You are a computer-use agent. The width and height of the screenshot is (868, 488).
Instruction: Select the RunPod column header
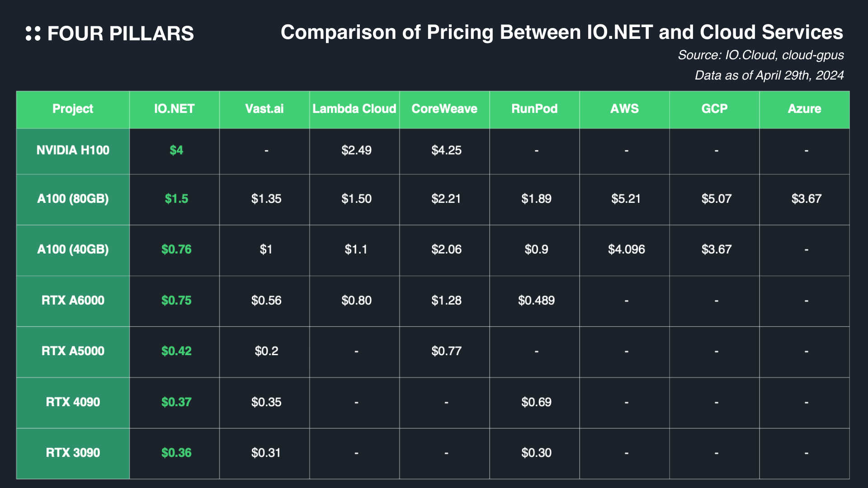pyautogui.click(x=534, y=109)
